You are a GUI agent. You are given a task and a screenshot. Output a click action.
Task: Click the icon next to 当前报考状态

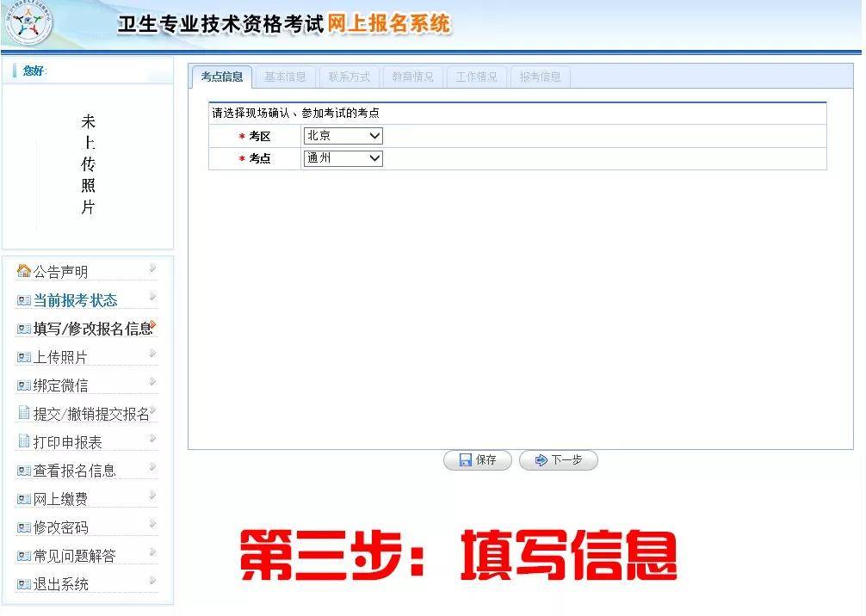24,300
